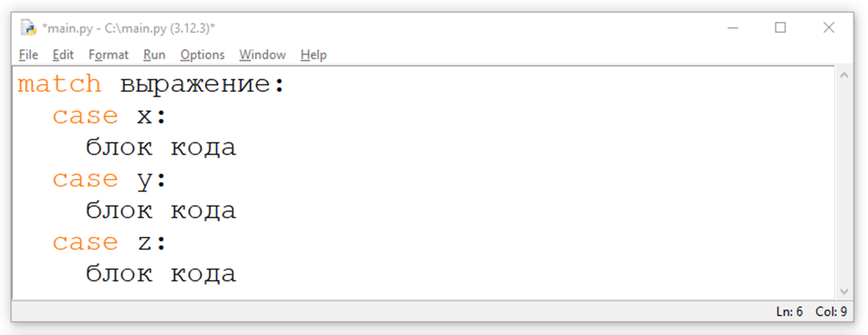This screenshot has width=868, height=335.
Task: Close the main.py editor window
Action: [829, 27]
